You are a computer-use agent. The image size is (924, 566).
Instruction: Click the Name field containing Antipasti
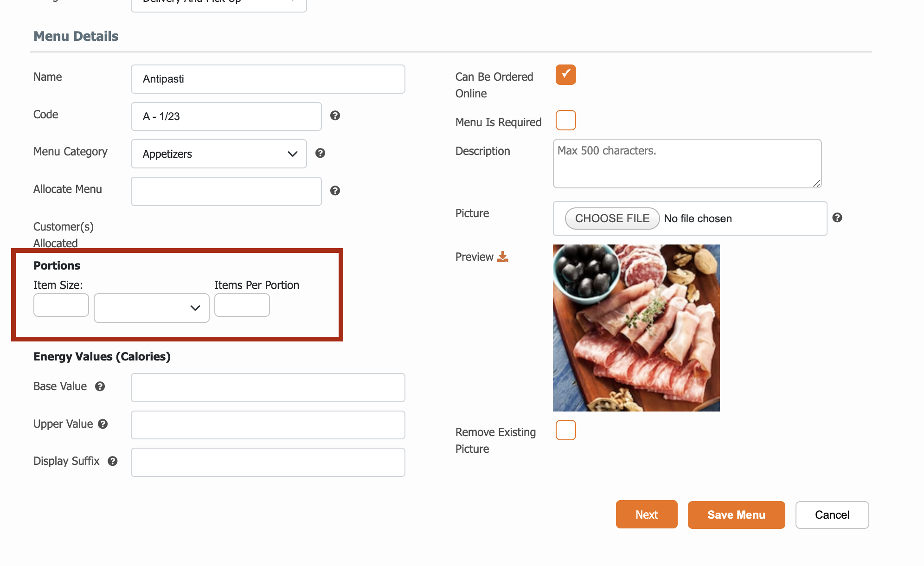pos(268,79)
